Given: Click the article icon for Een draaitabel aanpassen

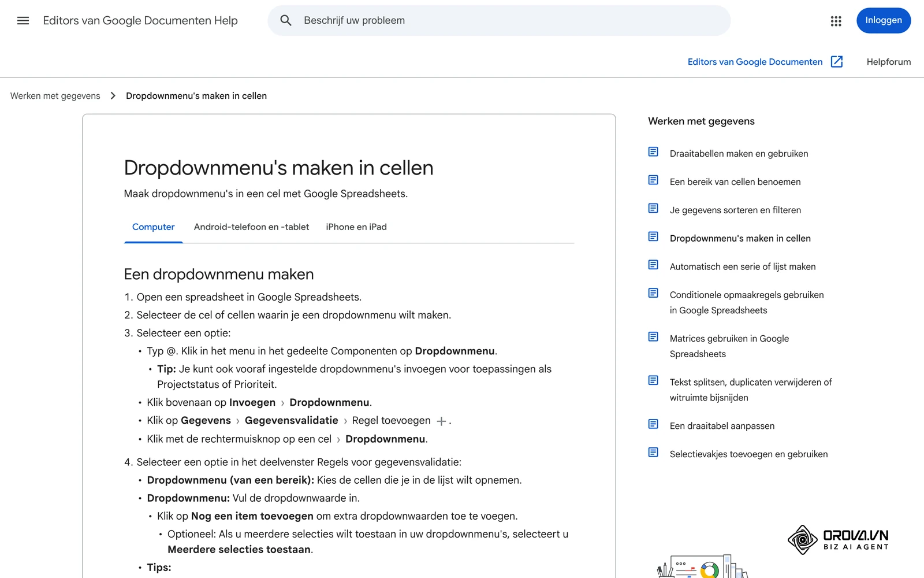Looking at the screenshot, I should (653, 425).
